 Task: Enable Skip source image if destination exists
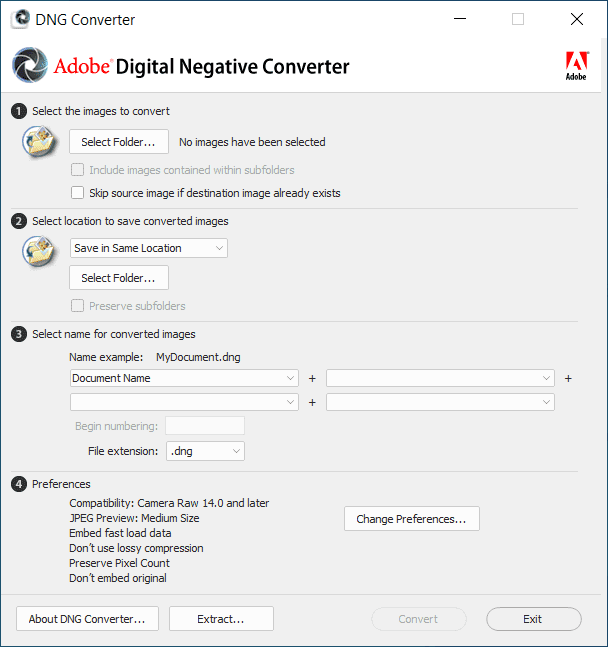[77, 193]
